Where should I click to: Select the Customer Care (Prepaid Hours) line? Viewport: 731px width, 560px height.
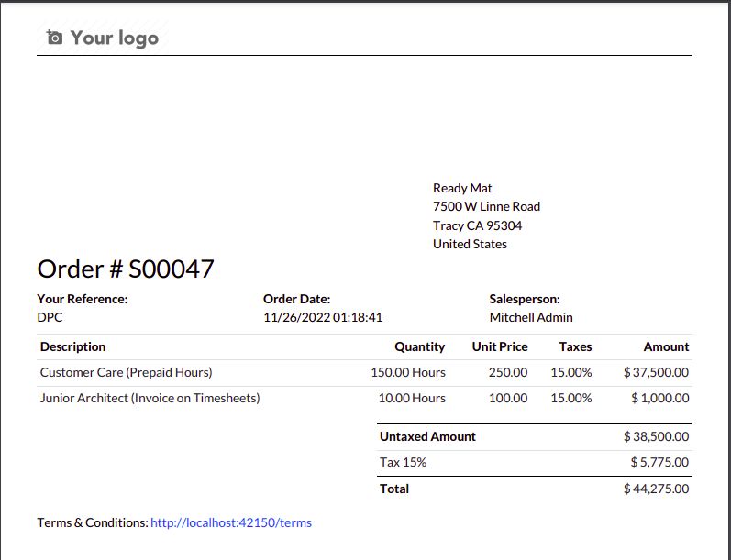(127, 372)
